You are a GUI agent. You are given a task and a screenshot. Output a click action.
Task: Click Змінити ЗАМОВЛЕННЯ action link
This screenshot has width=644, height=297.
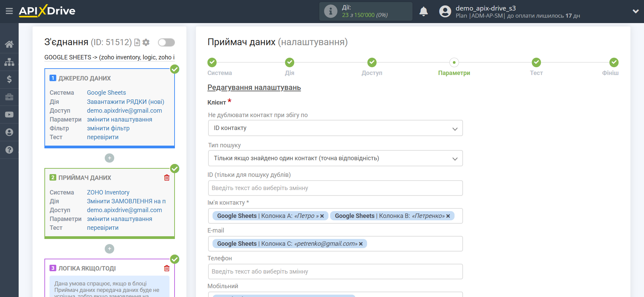(126, 201)
